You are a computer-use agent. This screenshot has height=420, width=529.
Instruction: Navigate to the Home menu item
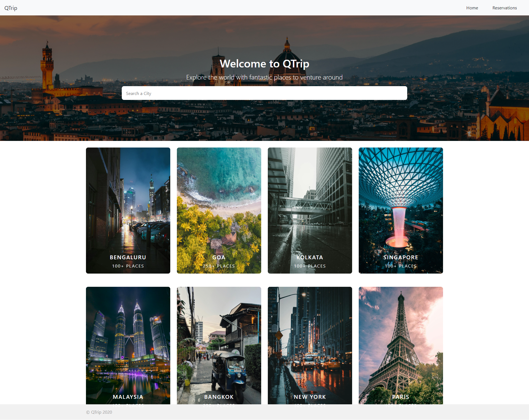[x=473, y=8]
